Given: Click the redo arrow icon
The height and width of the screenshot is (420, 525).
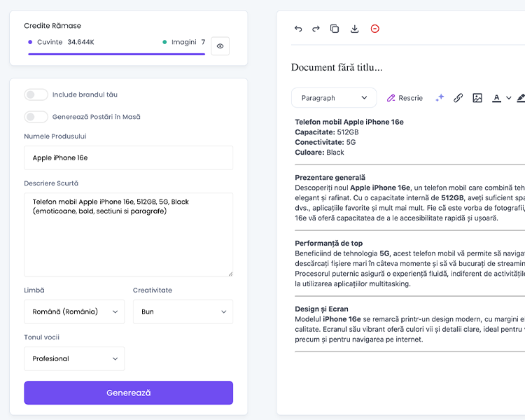Looking at the screenshot, I should click(x=316, y=29).
